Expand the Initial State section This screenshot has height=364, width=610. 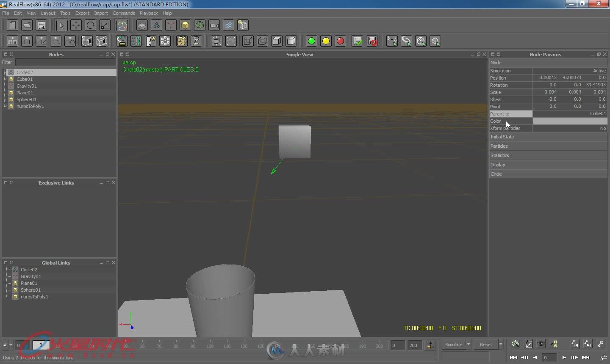548,137
